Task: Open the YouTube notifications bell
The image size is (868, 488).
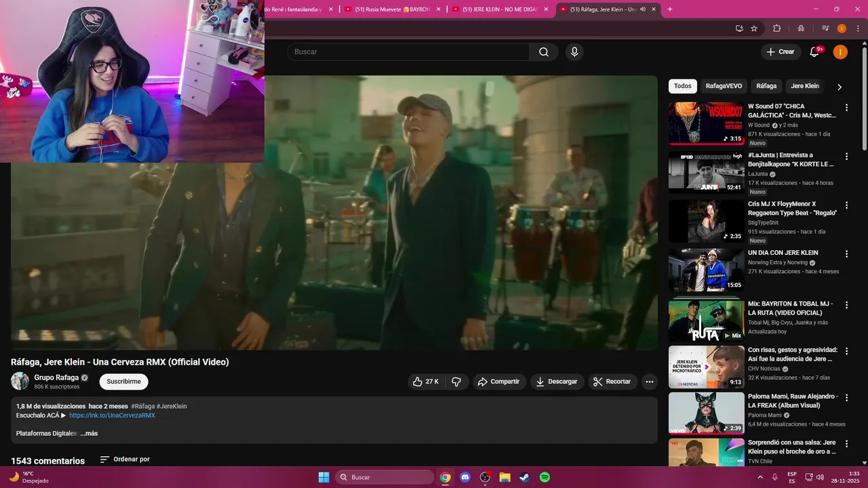Action: 814,52
